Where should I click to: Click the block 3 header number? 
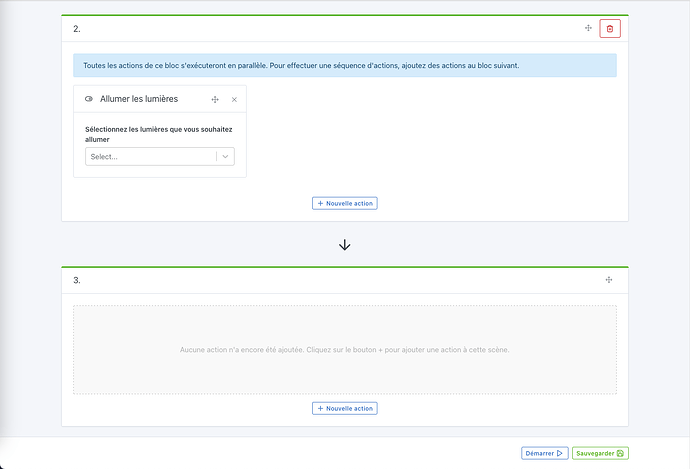(x=77, y=280)
